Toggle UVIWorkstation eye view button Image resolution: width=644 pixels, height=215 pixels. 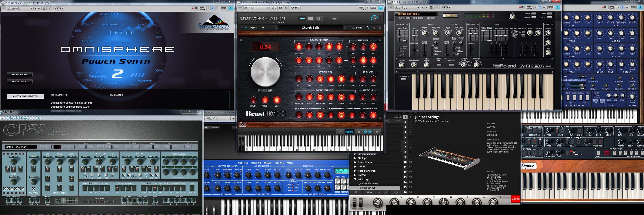[x=335, y=18]
